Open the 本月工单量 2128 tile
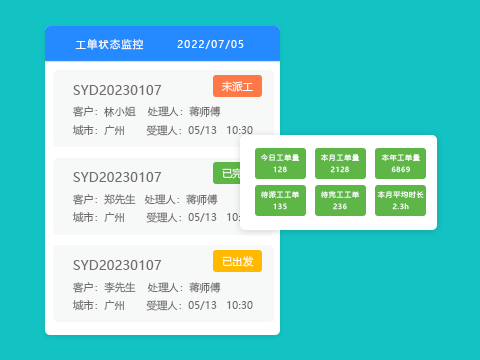 click(340, 163)
